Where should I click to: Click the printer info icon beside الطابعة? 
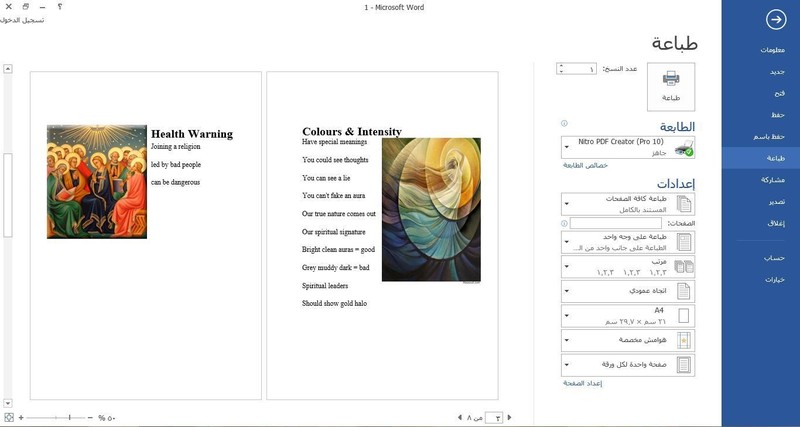point(564,123)
